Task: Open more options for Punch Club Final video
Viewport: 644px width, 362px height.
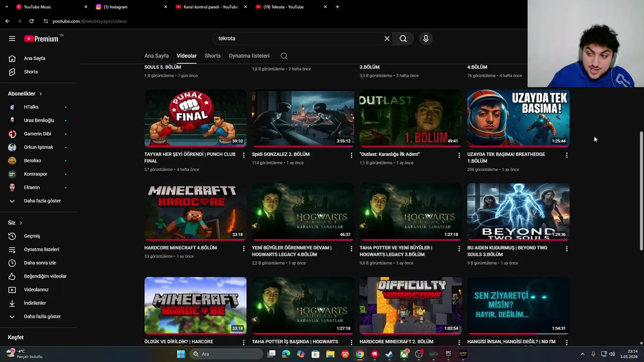Action: pyautogui.click(x=244, y=155)
